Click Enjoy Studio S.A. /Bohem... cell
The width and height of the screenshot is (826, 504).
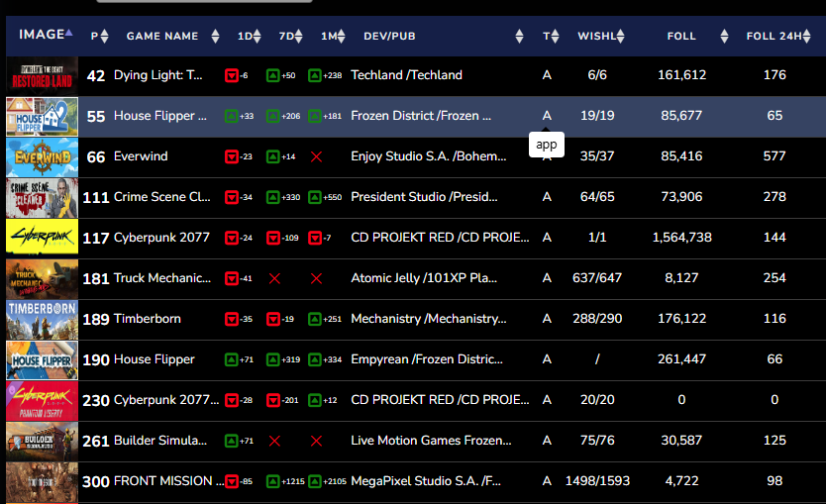click(x=429, y=156)
